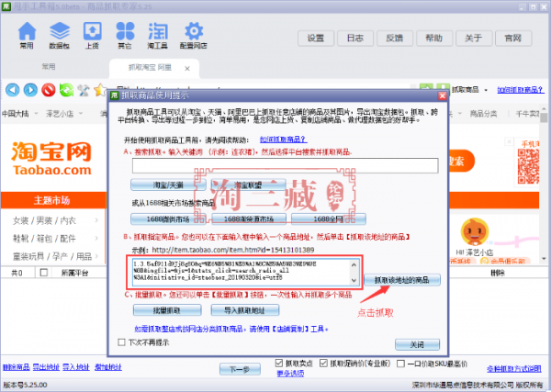Click the 上货 upload icon

point(92,35)
